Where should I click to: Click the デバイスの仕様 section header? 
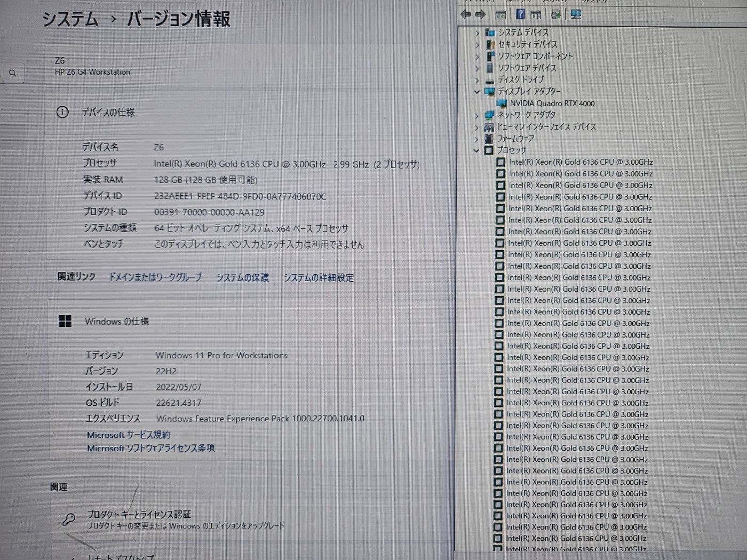click(x=108, y=113)
